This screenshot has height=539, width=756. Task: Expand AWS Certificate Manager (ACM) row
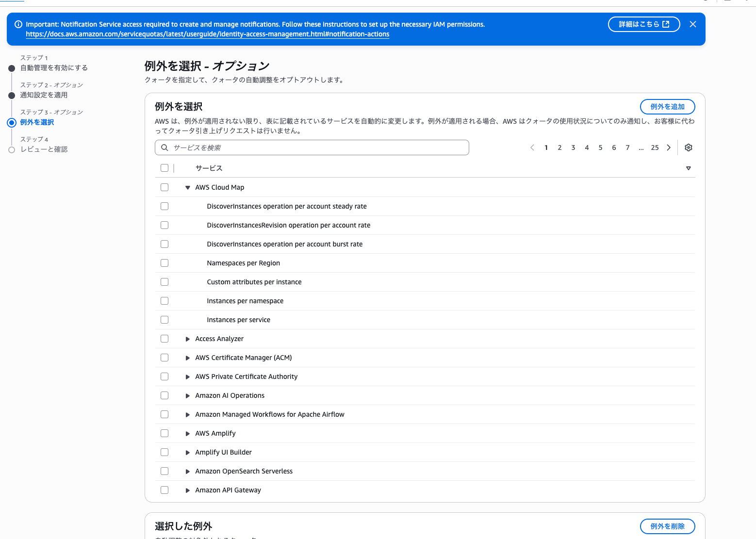point(187,358)
